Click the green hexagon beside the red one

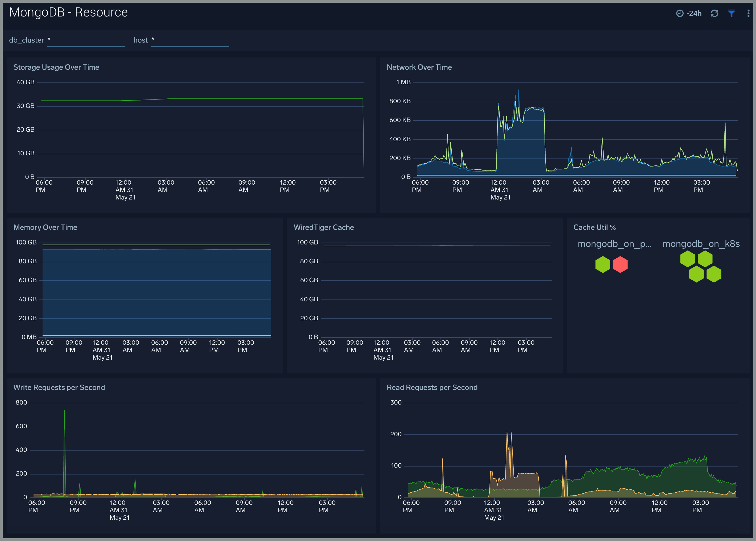603,264
